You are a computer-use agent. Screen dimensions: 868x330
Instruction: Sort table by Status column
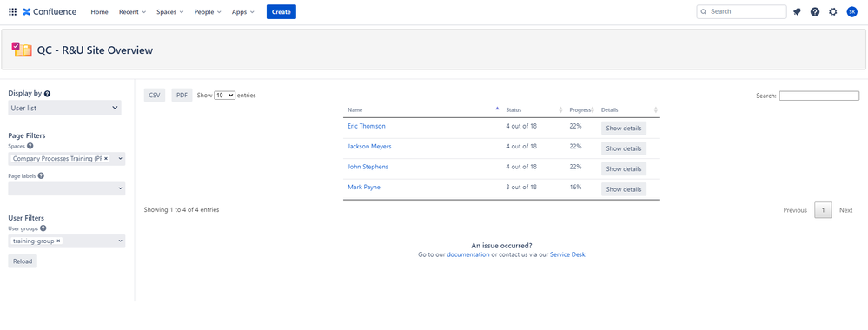pos(533,109)
